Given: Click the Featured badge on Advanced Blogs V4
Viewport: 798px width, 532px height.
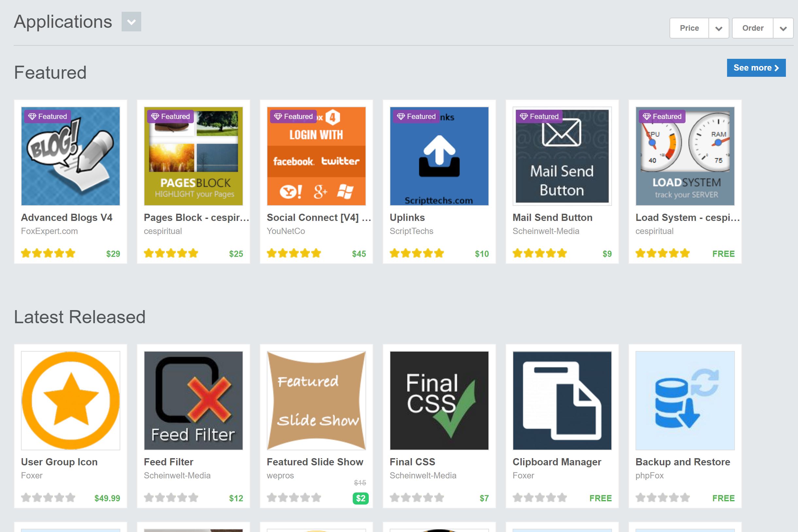Looking at the screenshot, I should 47,116.
